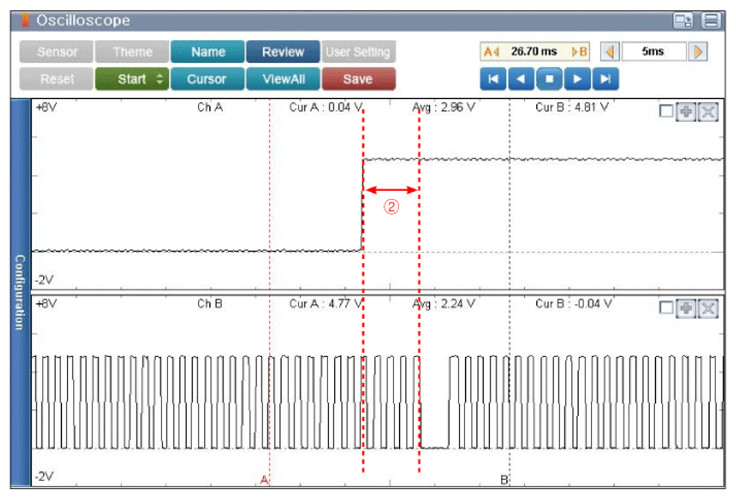This screenshot has height=499, width=736.
Task: Close the Ch B channel pane
Action: (x=708, y=308)
